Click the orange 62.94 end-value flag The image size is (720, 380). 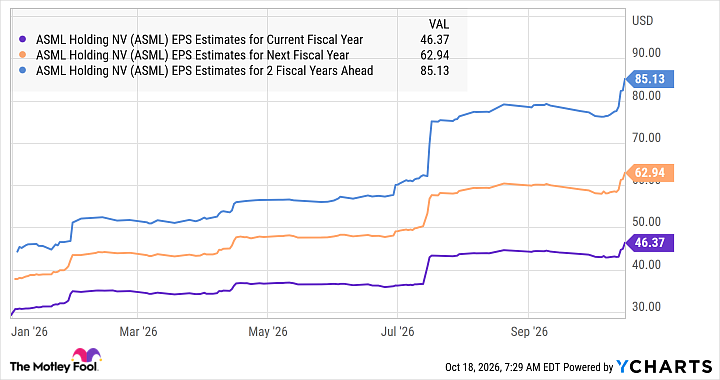click(649, 173)
